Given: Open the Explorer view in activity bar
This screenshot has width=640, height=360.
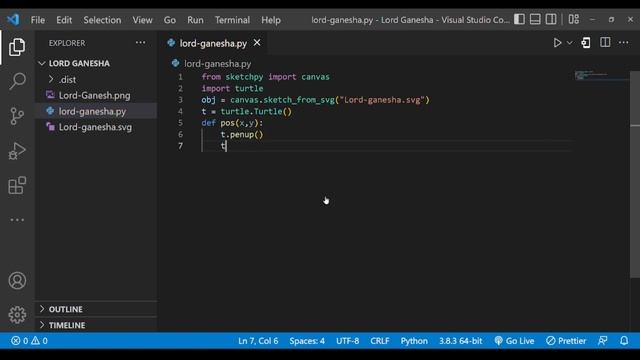Looking at the screenshot, I should pos(17,47).
